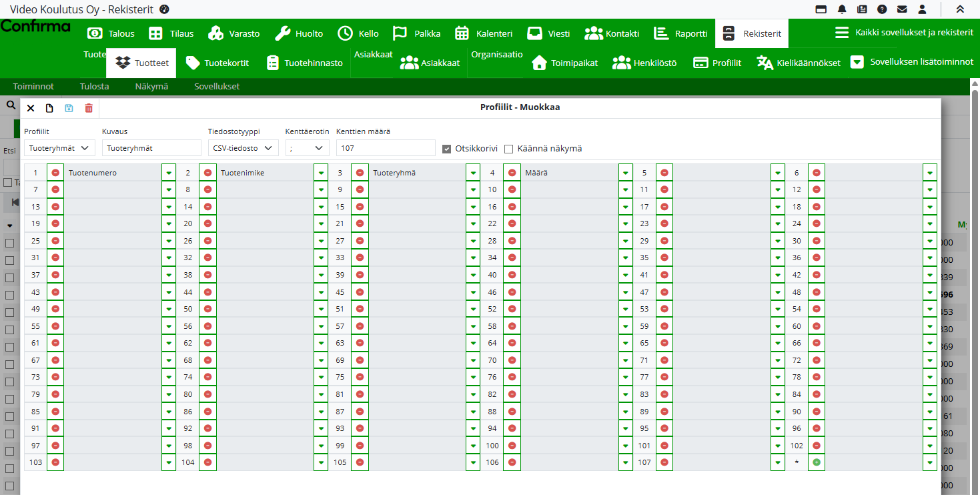Open Kaikki sovellukset ja rekisterit
This screenshot has height=495, width=980.
pos(904,33)
